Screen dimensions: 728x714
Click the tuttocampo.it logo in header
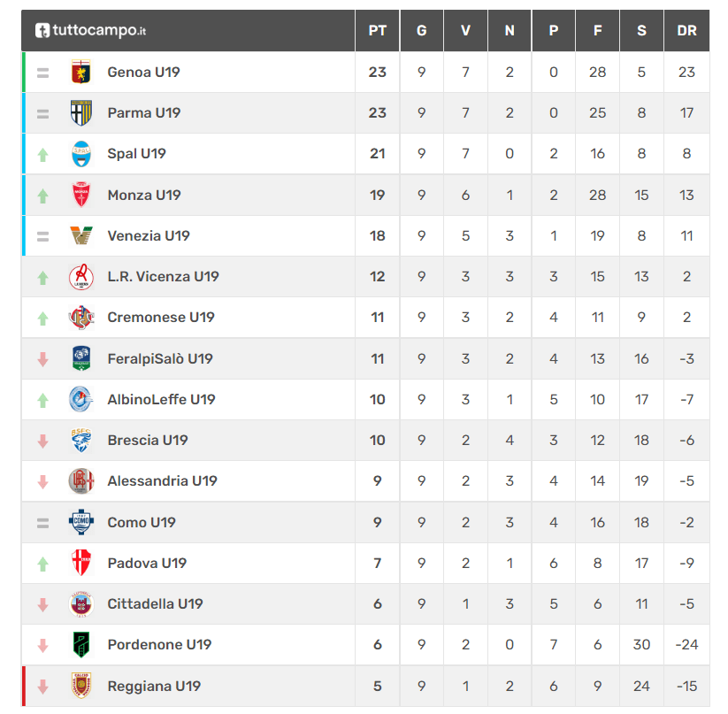[90, 31]
